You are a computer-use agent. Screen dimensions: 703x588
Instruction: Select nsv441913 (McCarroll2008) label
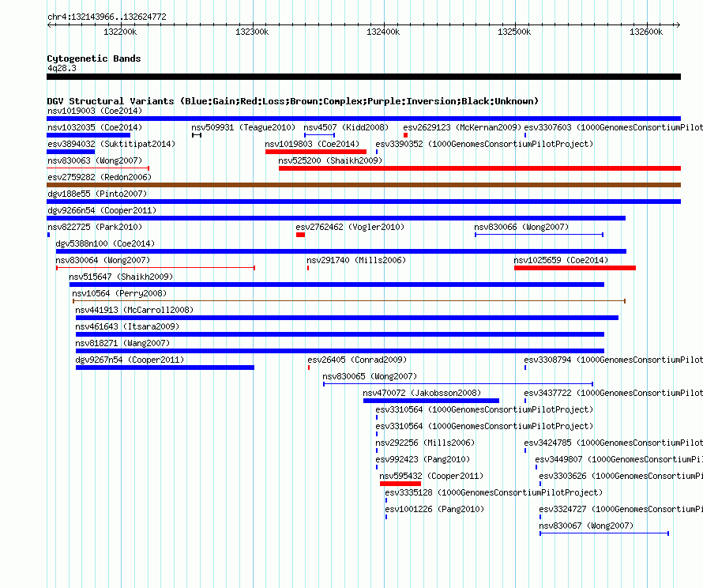pyautogui.click(x=134, y=310)
